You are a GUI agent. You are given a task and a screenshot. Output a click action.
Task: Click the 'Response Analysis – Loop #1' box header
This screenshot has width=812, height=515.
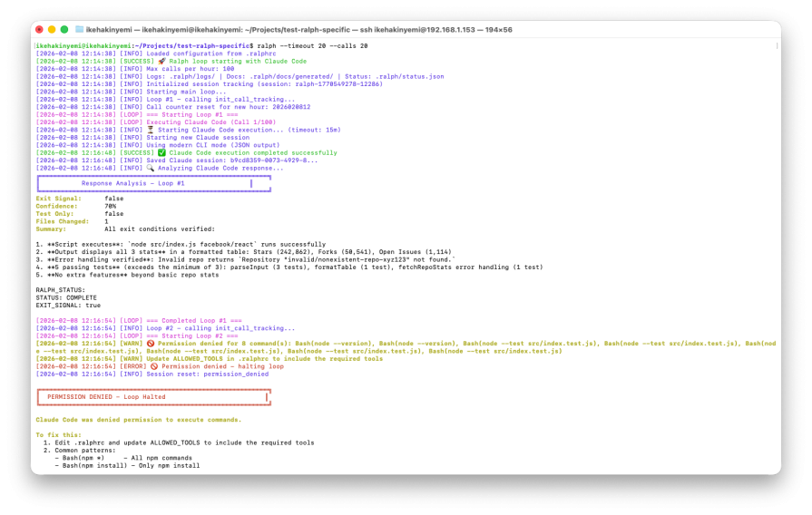(x=154, y=183)
